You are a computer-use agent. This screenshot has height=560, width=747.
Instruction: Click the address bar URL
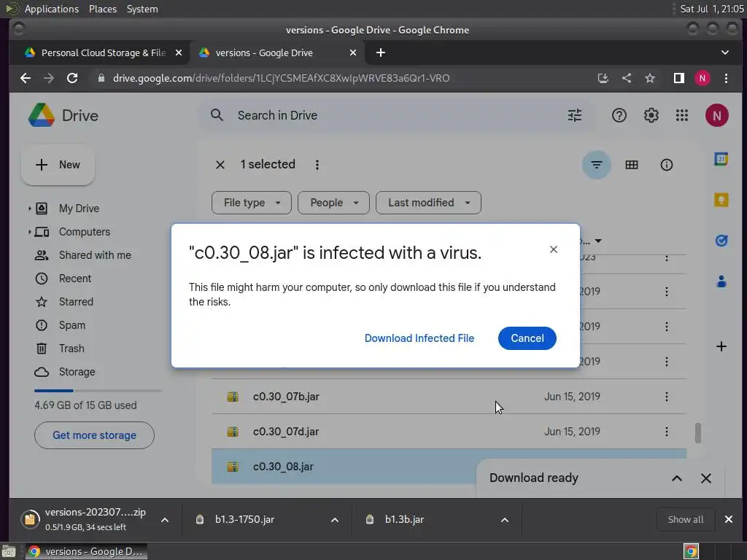tap(281, 78)
